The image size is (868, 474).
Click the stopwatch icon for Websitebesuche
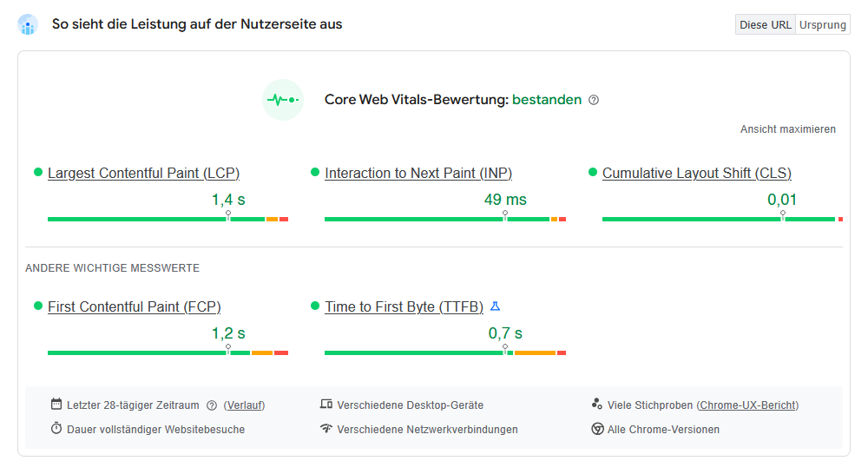(x=56, y=429)
